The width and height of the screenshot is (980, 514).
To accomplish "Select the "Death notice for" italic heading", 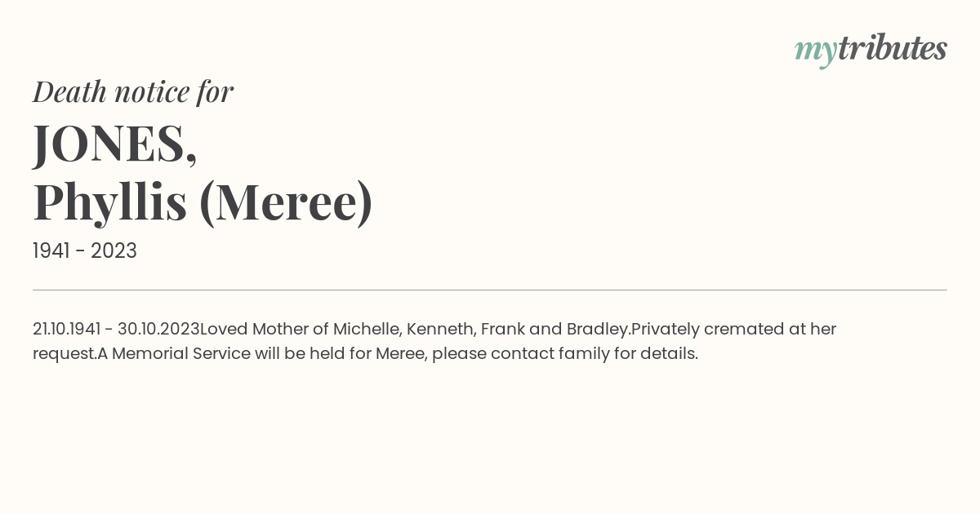I will (x=133, y=91).
